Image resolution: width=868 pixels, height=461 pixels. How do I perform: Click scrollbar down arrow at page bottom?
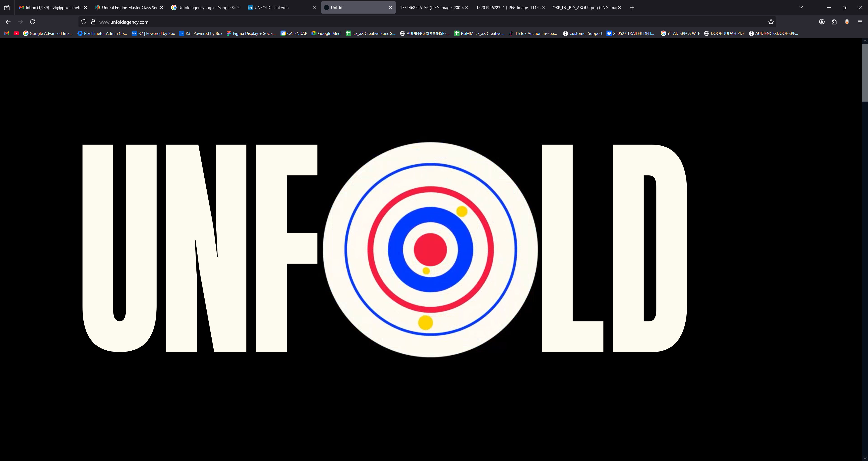pyautogui.click(x=865, y=458)
